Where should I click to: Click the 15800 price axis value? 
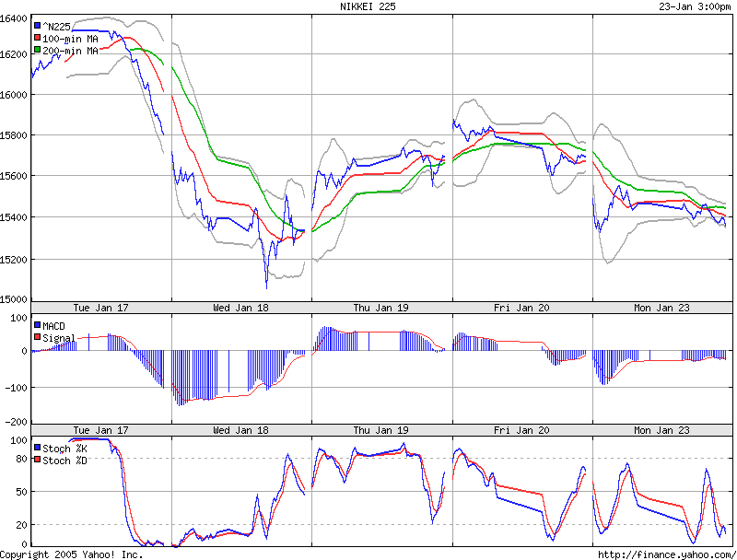[x=14, y=135]
